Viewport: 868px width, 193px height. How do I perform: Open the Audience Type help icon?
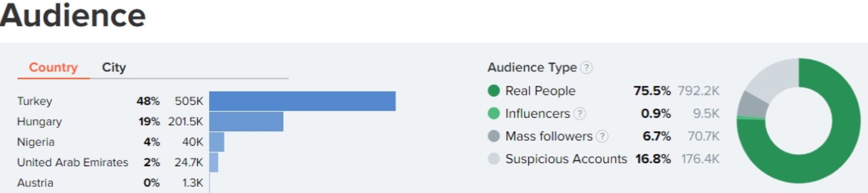tap(586, 67)
